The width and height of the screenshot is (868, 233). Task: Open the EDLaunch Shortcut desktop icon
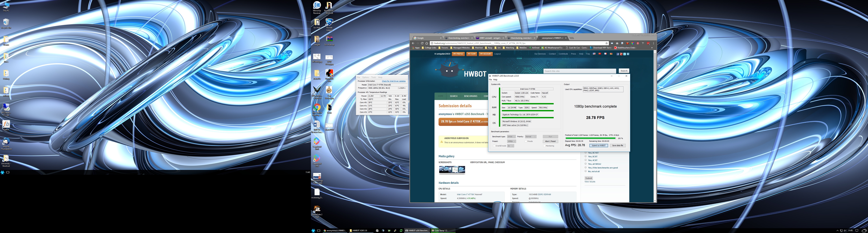317,92
